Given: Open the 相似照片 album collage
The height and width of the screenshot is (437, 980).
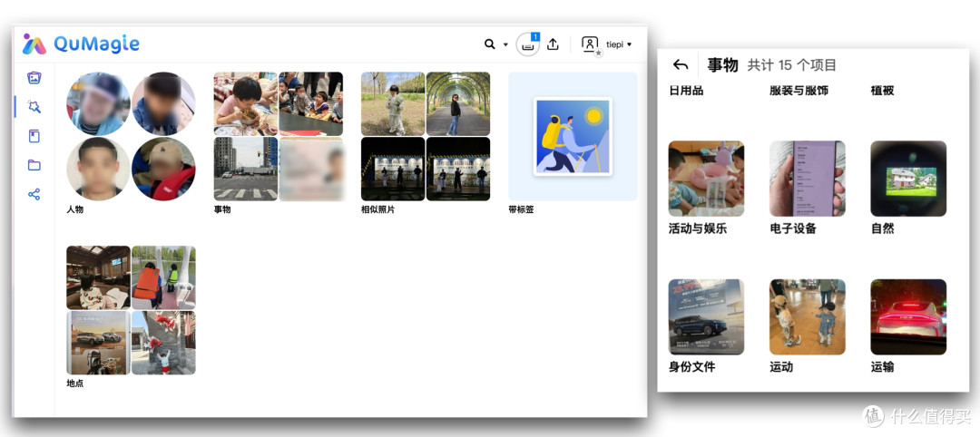Looking at the screenshot, I should tap(426, 136).
